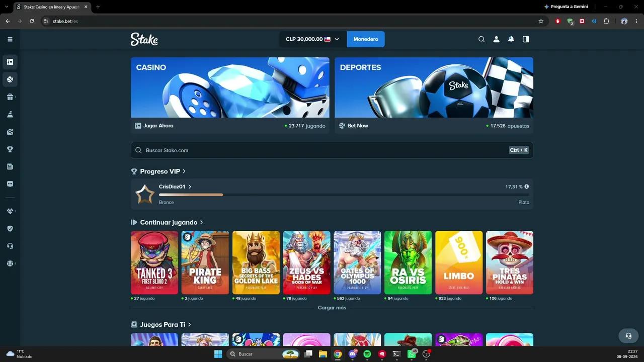This screenshot has width=644, height=362.
Task: Click the Ctrl + K shortcut badge
Action: 519,150
